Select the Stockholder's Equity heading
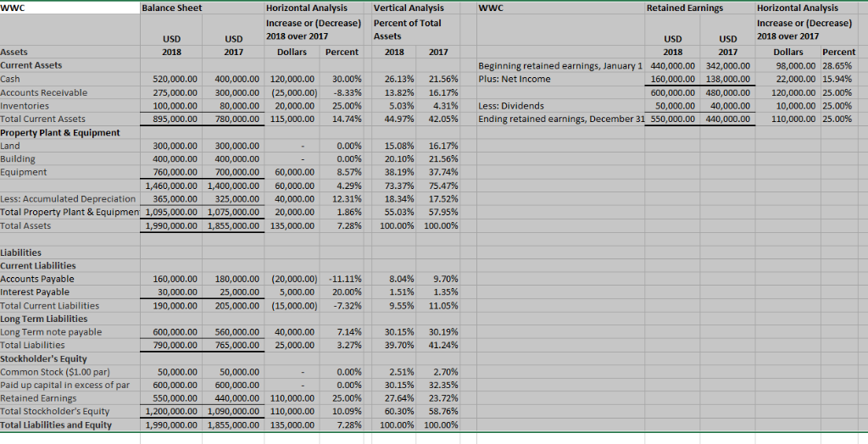Viewport: 868px width, 444px height. [x=44, y=358]
